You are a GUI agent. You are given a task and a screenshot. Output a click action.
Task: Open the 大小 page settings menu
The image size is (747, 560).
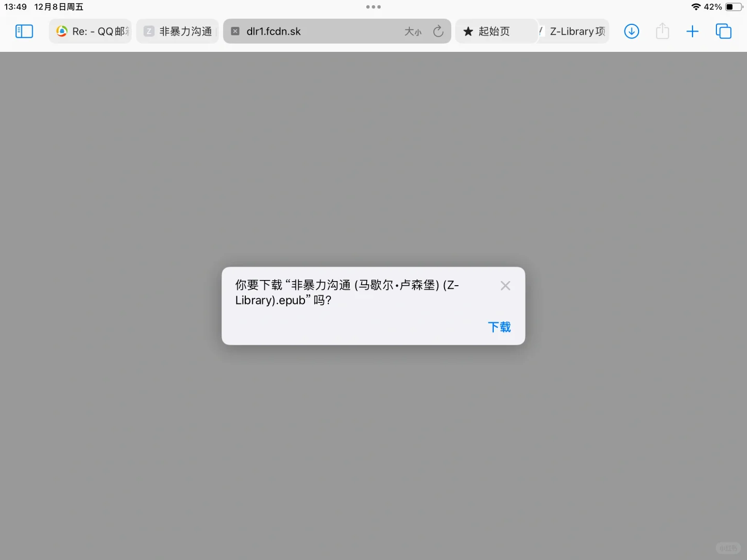point(413,32)
